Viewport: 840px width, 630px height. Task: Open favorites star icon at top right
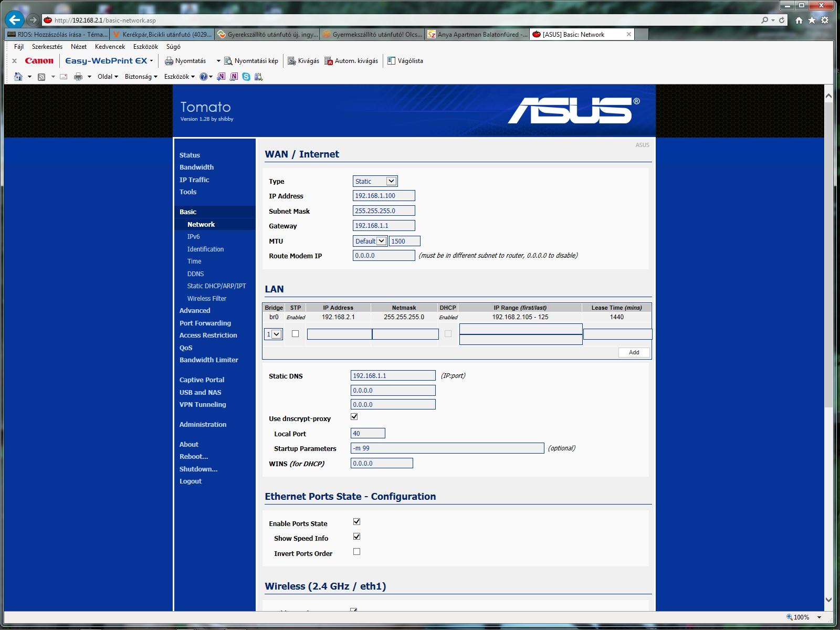click(x=812, y=20)
